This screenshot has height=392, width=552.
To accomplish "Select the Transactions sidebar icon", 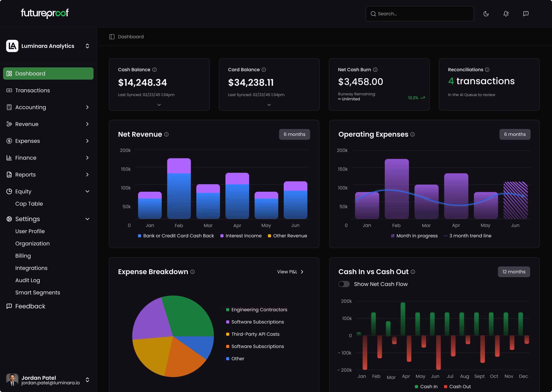I will [x=9, y=90].
